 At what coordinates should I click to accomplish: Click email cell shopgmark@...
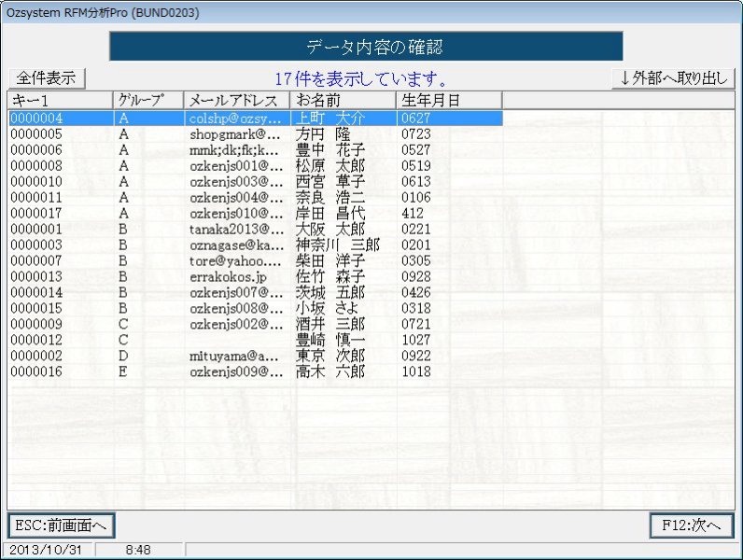click(x=235, y=134)
